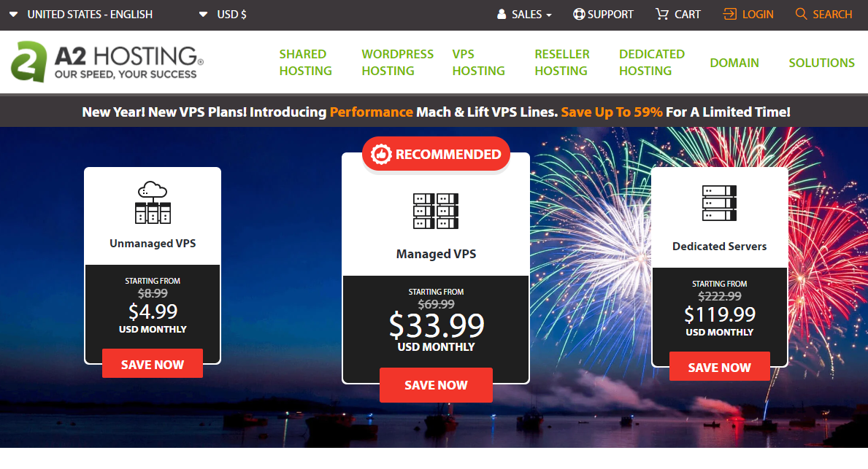
Task: Click the Dedicated Servers stack icon
Action: (719, 203)
